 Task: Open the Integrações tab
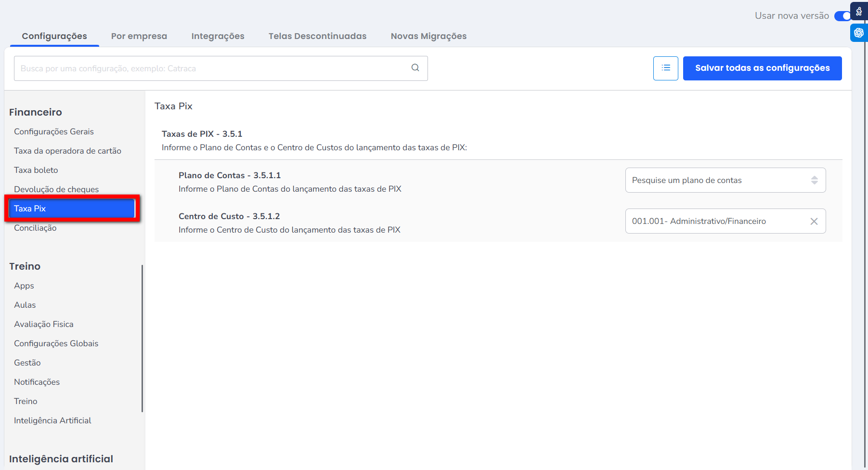[218, 36]
